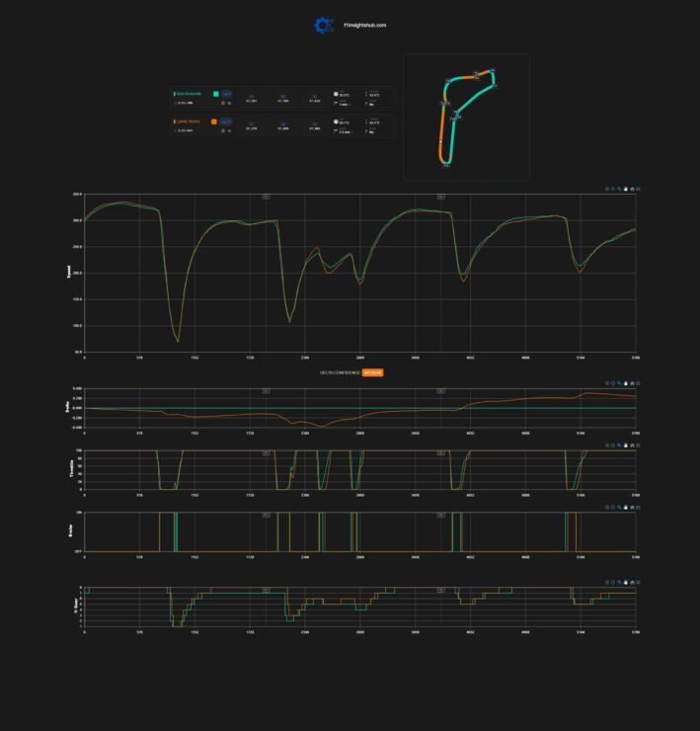Click zoom-in icon on Speed chart toolbar
The height and width of the screenshot is (731, 700).
(x=607, y=189)
